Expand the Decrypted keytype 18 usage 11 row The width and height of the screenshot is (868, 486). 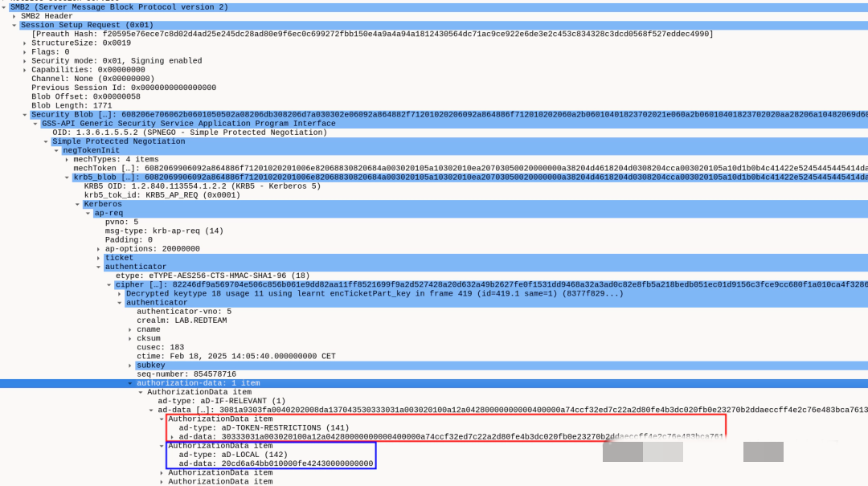coord(120,293)
